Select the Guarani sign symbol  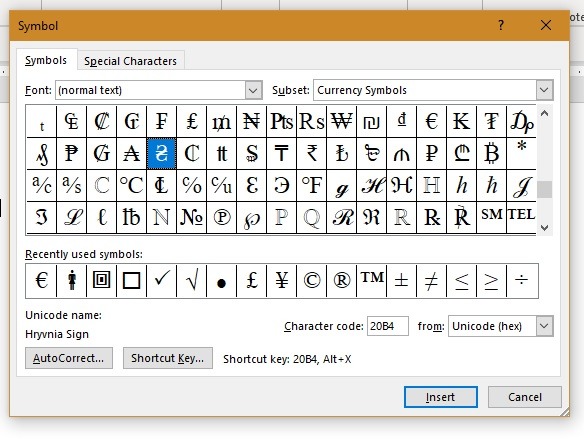(x=101, y=153)
